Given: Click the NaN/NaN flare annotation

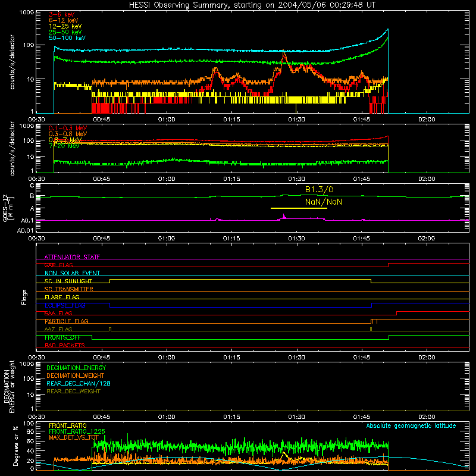Looking at the screenshot, I should pos(324,202).
